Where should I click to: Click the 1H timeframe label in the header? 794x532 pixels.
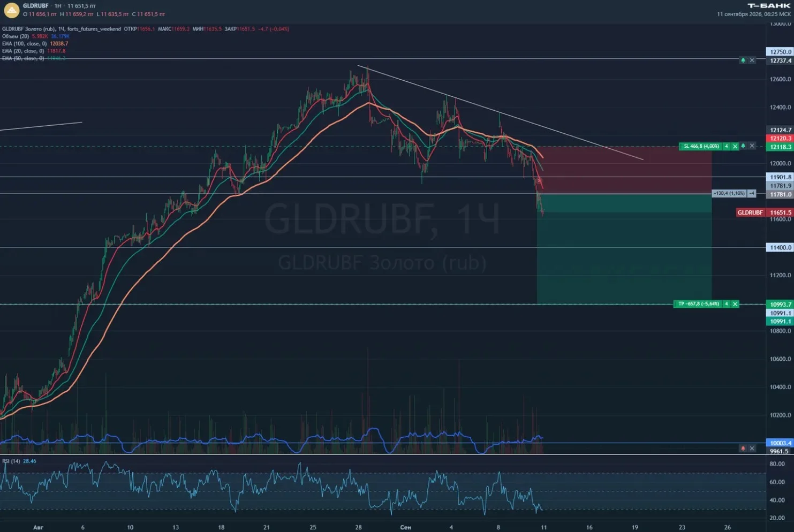tap(58, 6)
